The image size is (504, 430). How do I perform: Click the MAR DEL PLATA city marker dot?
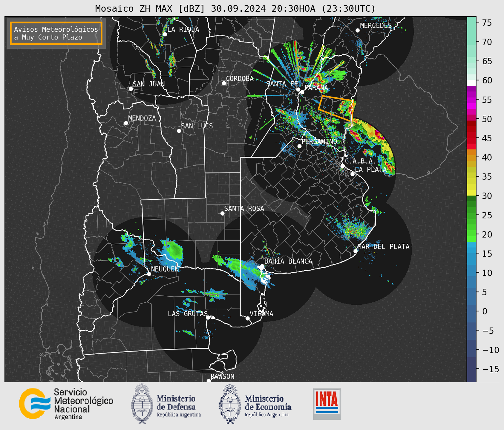coord(356,251)
